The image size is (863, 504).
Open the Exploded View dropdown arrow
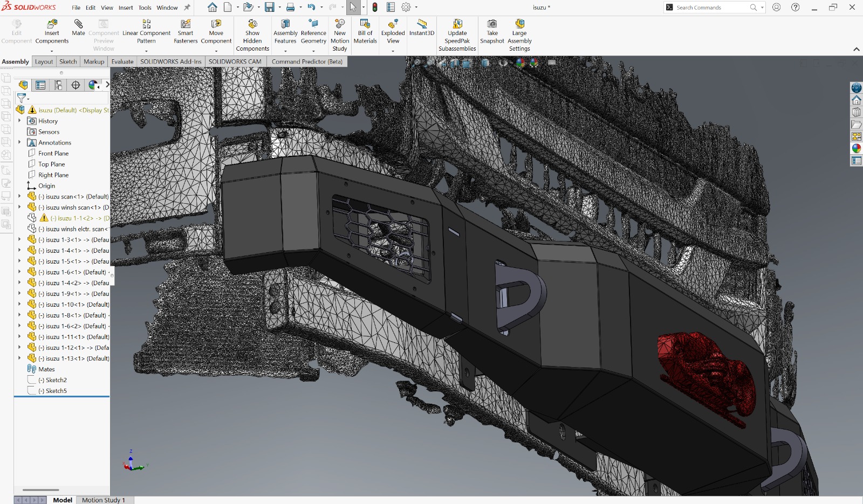pyautogui.click(x=393, y=51)
